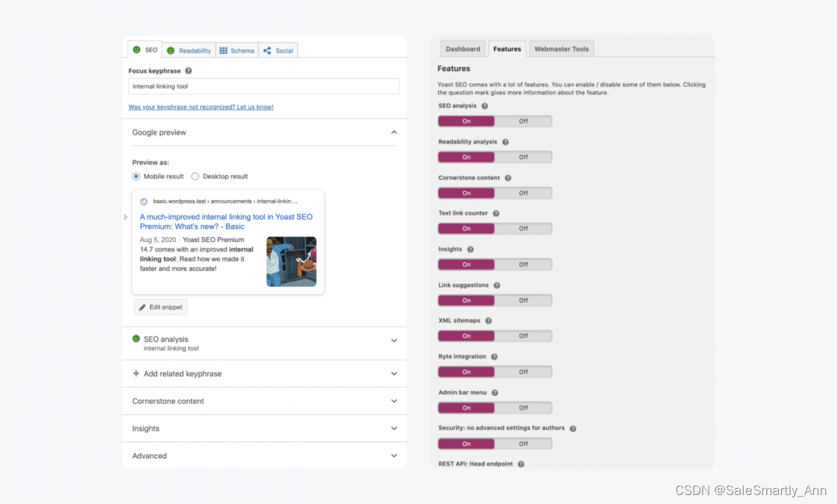This screenshot has width=837, height=504.
Task: Click the plus icon for Add related keyphrase
Action: 136,373
